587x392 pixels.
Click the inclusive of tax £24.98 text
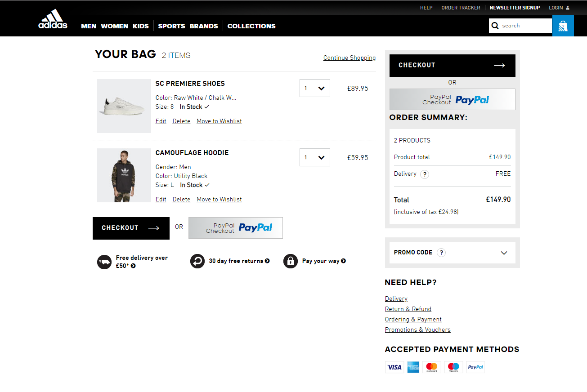click(x=426, y=212)
